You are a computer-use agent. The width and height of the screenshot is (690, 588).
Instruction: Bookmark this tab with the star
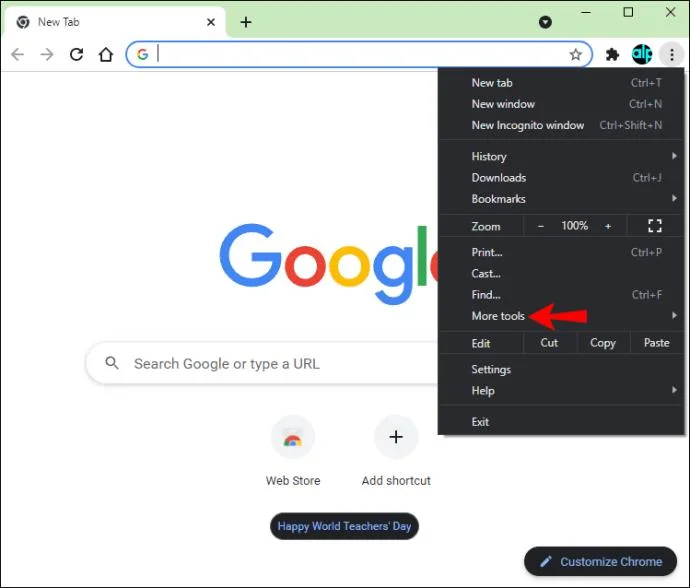pyautogui.click(x=576, y=55)
